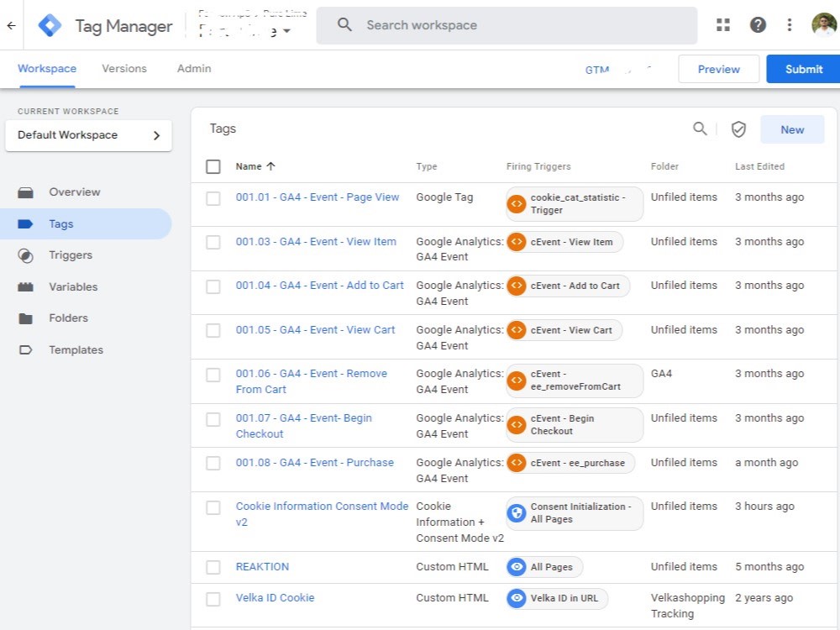
Task: Click the Triggers sidebar icon
Action: (25, 255)
